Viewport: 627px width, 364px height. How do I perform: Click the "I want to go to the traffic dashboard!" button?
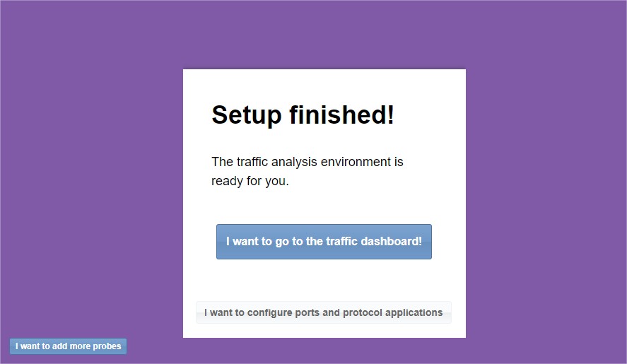tap(324, 242)
